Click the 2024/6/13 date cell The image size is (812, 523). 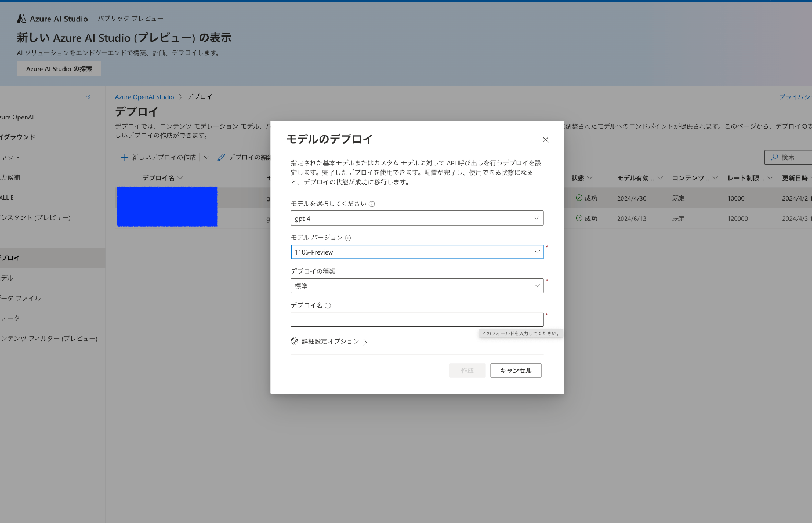click(x=632, y=219)
